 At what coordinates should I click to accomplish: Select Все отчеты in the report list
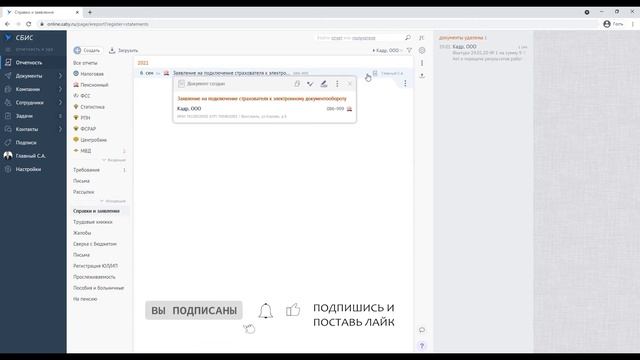[x=85, y=63]
